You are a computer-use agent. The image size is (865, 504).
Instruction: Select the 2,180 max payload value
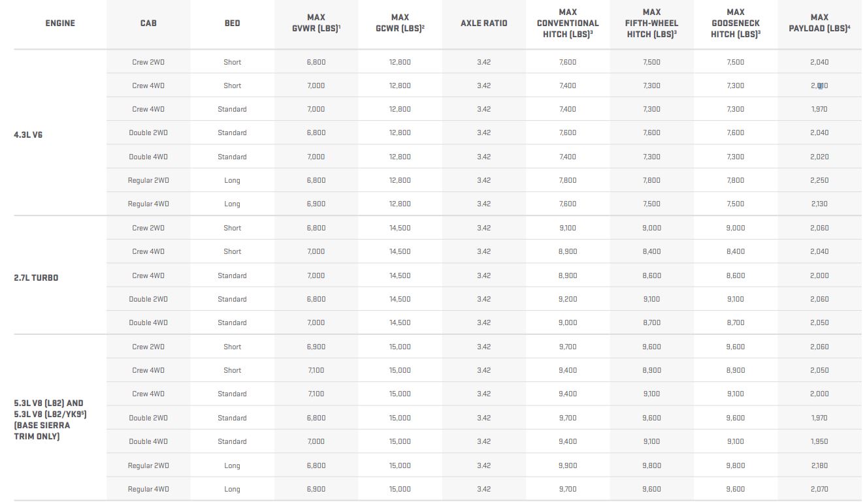pos(819,465)
